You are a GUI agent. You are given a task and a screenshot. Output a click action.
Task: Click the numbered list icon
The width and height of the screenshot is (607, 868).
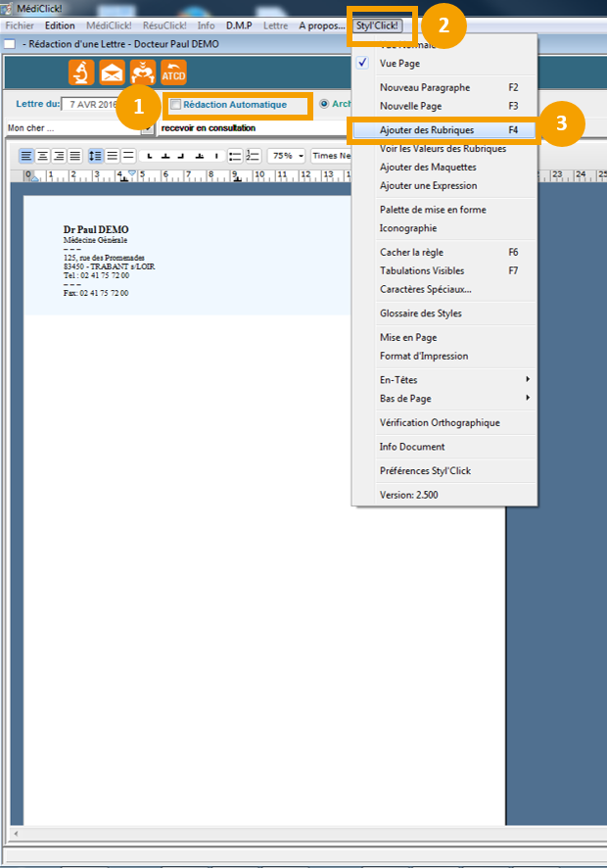(254, 156)
